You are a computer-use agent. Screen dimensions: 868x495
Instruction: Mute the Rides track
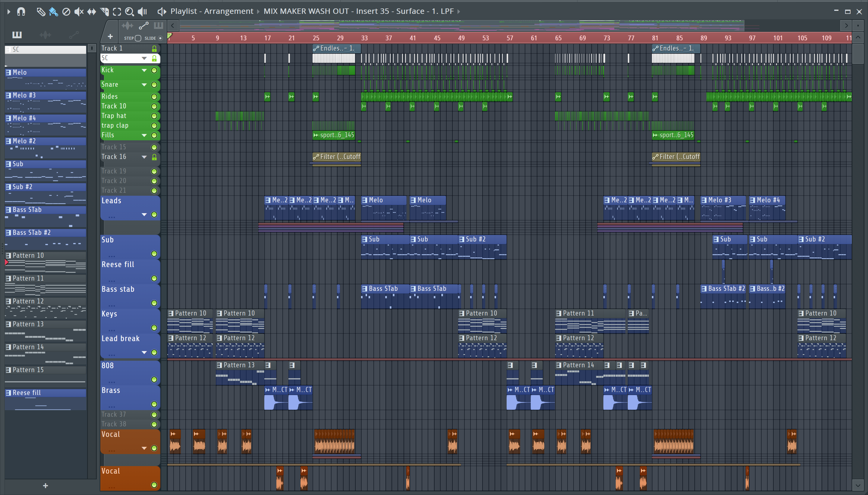(x=154, y=97)
